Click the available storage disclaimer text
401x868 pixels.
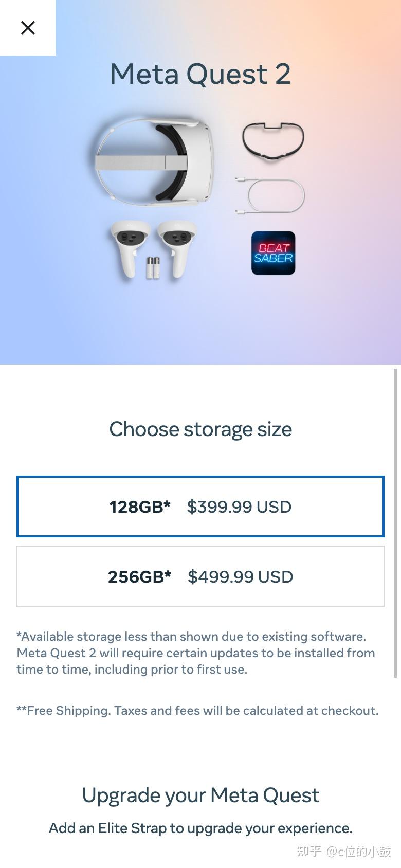195,653
